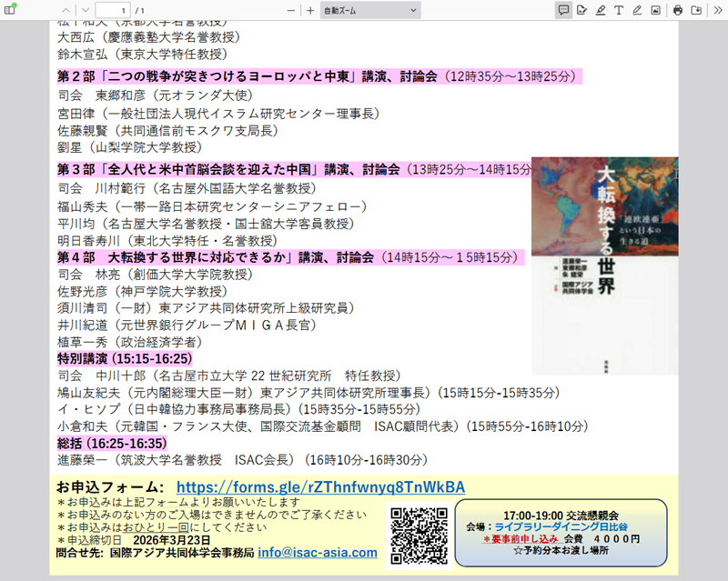Open the 自動ズーム zoom dropdown
The image size is (728, 581).
pyautogui.click(x=369, y=10)
